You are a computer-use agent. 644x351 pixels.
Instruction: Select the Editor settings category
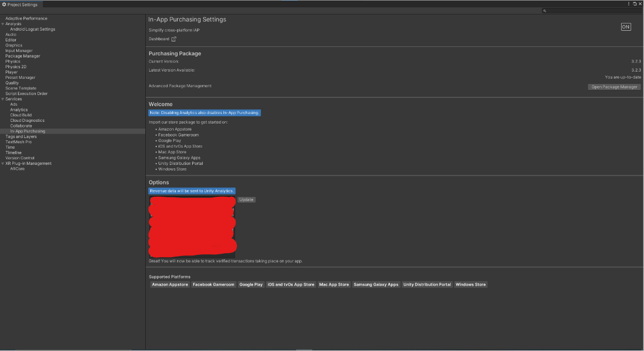11,40
